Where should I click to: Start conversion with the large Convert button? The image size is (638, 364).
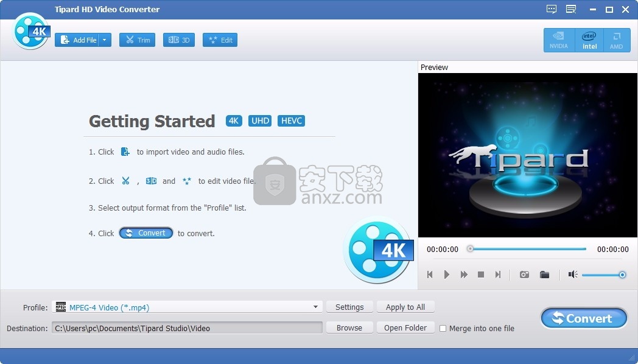coord(584,318)
